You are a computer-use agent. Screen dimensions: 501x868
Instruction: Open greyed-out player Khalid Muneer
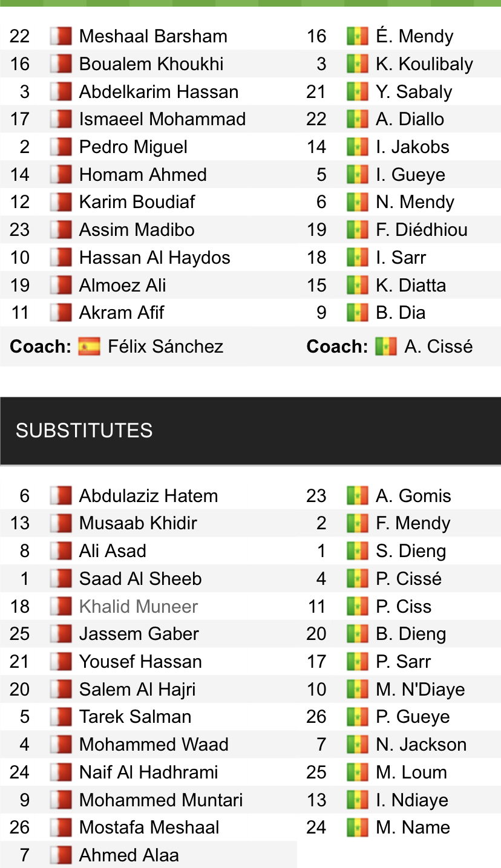(x=139, y=606)
